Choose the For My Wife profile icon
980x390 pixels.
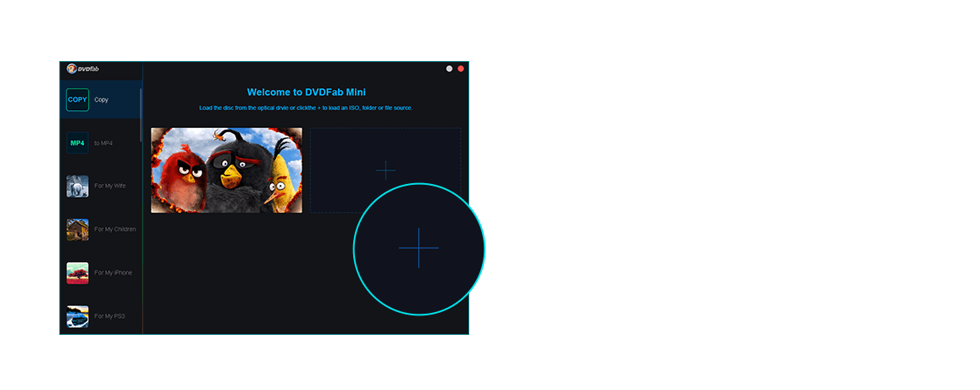pyautogui.click(x=77, y=186)
